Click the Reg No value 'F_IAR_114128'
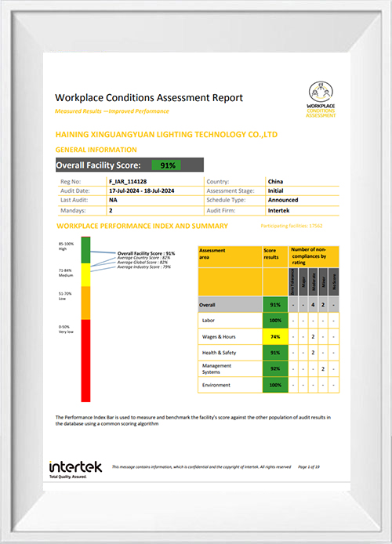392x544 pixels. (128, 181)
